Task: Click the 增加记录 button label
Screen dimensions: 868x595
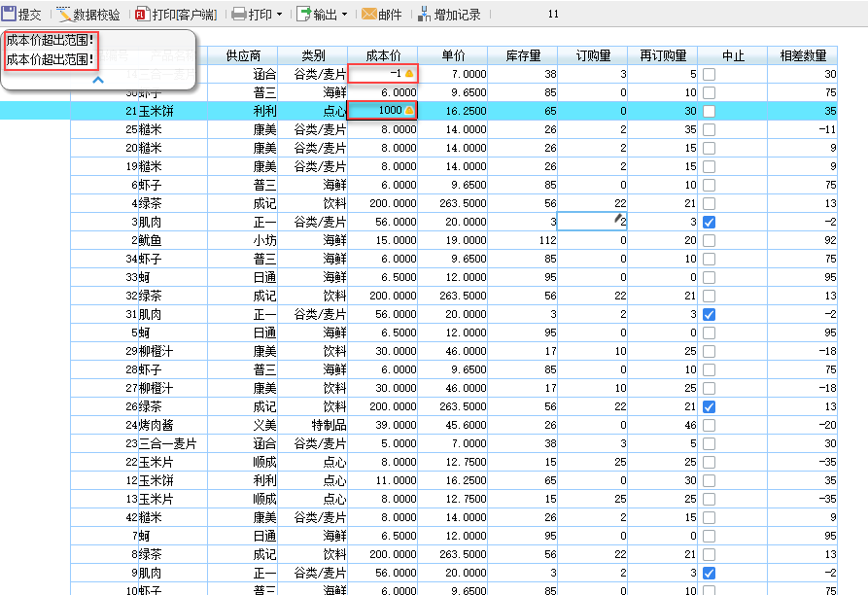Action: 457,15
